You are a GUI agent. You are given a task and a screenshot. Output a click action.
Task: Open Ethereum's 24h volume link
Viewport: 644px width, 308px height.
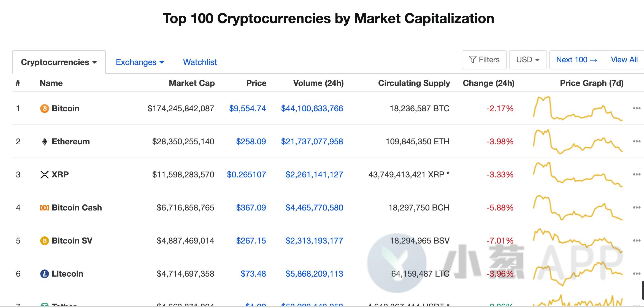(312, 142)
